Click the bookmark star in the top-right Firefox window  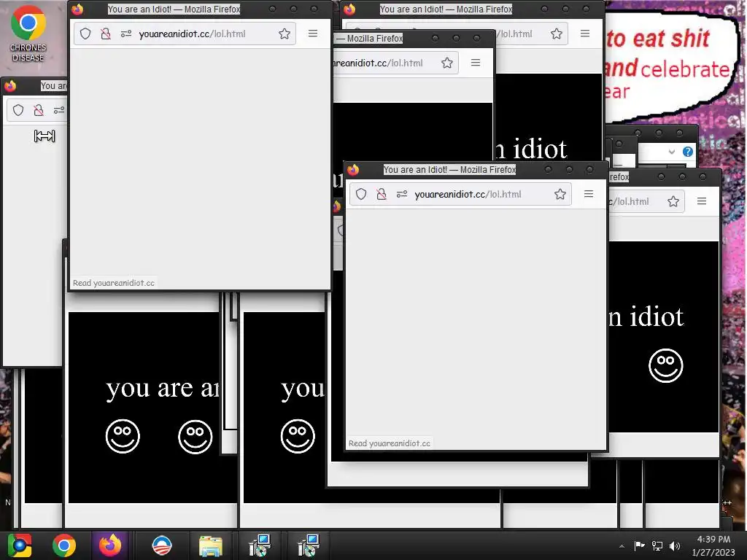tap(557, 34)
